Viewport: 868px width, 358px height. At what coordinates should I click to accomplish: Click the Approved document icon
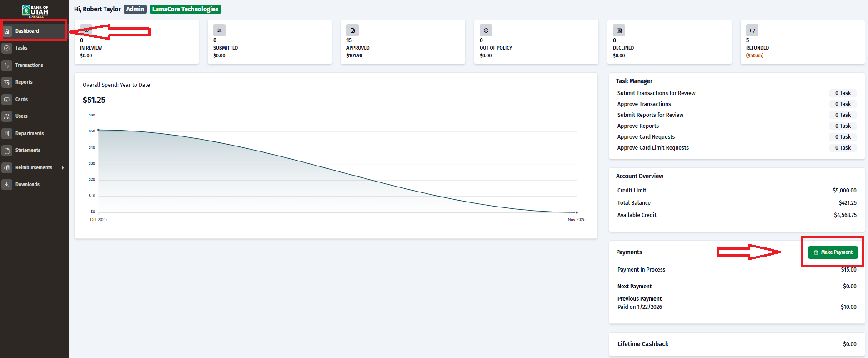pos(352,30)
